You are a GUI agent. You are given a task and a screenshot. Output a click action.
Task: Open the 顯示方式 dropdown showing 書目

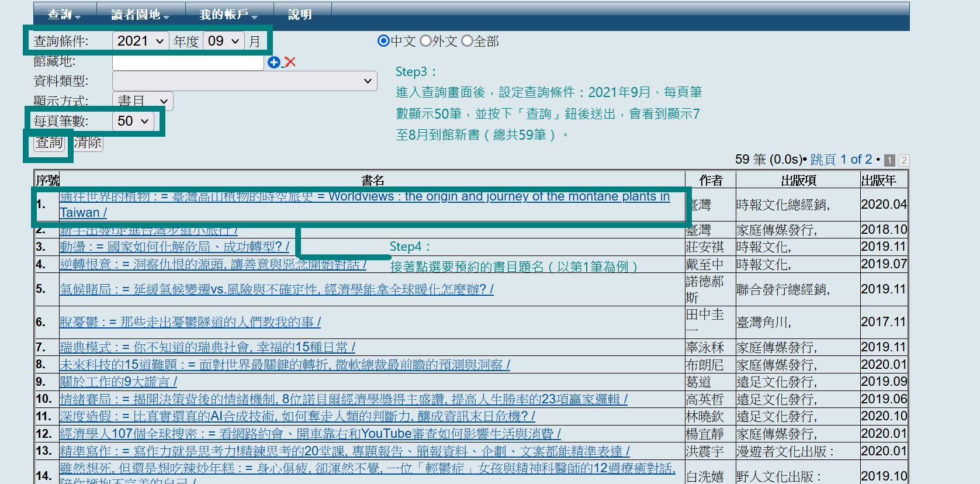pyautogui.click(x=143, y=101)
